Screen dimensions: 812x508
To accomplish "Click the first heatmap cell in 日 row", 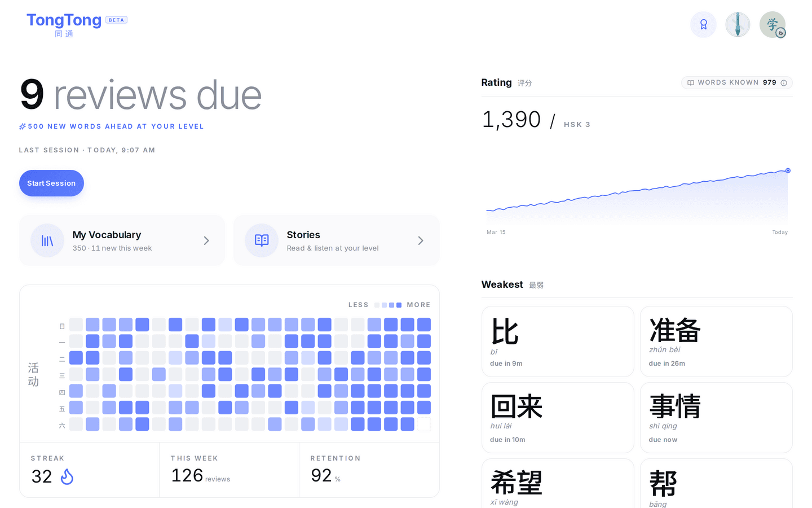I will click(x=76, y=325).
